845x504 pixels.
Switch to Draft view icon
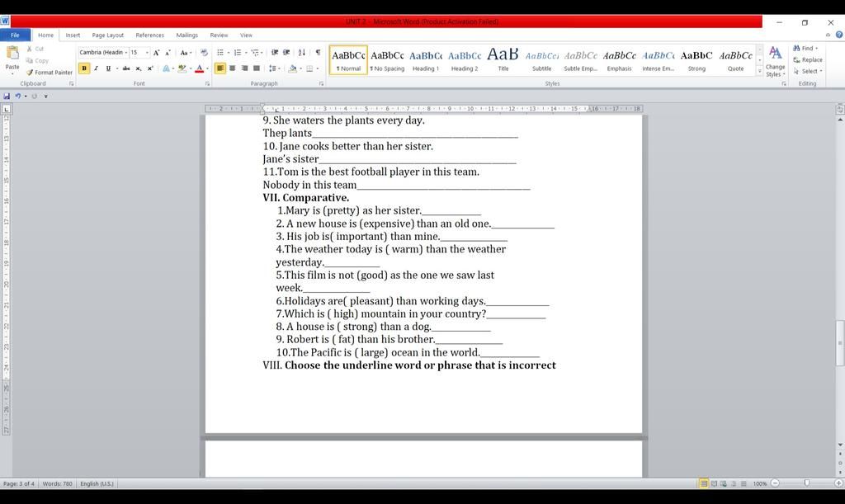coord(744,483)
